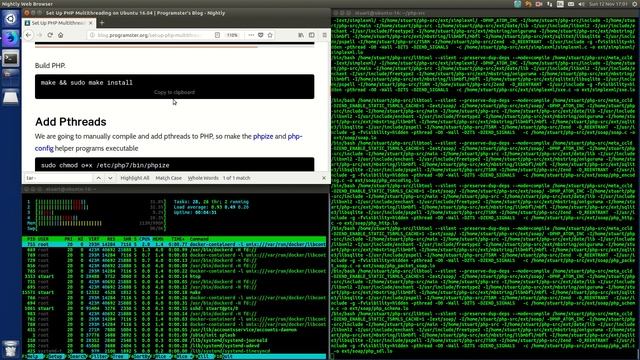This screenshot has height=360, width=640.
Task: Follow the php-config link
Action: 169,142
